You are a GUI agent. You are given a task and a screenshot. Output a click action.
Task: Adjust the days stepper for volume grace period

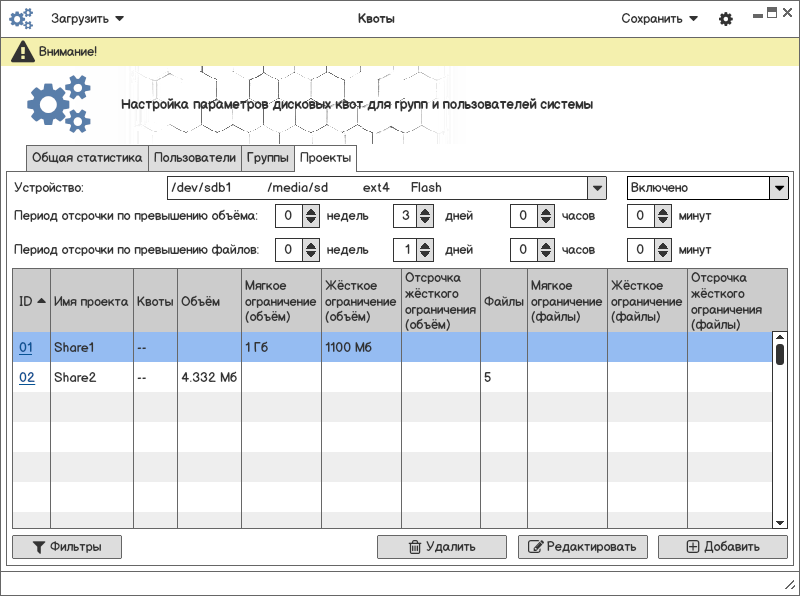coord(425,215)
